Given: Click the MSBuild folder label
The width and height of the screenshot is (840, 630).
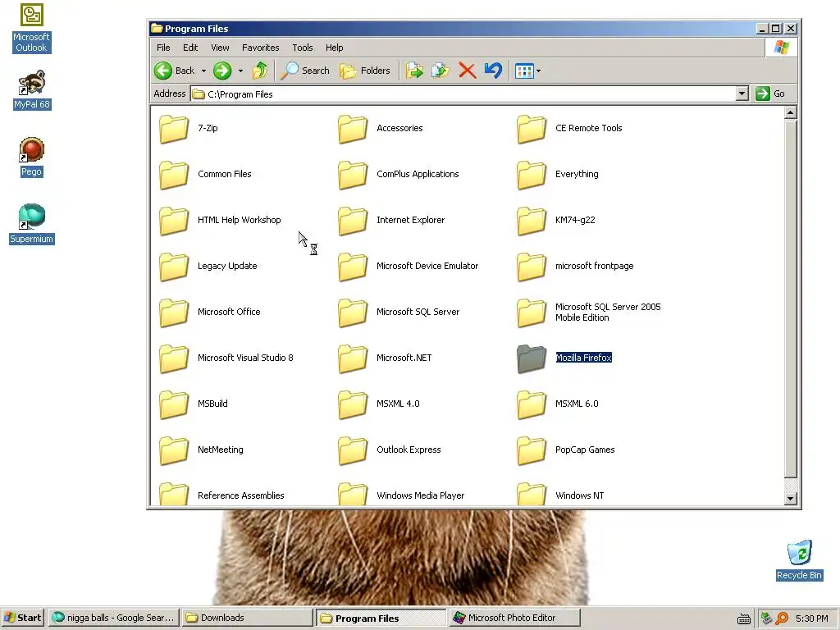Looking at the screenshot, I should pos(212,404).
